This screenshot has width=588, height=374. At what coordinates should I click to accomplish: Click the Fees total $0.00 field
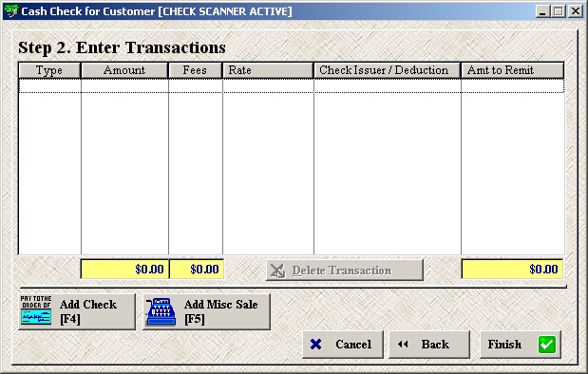click(x=197, y=269)
